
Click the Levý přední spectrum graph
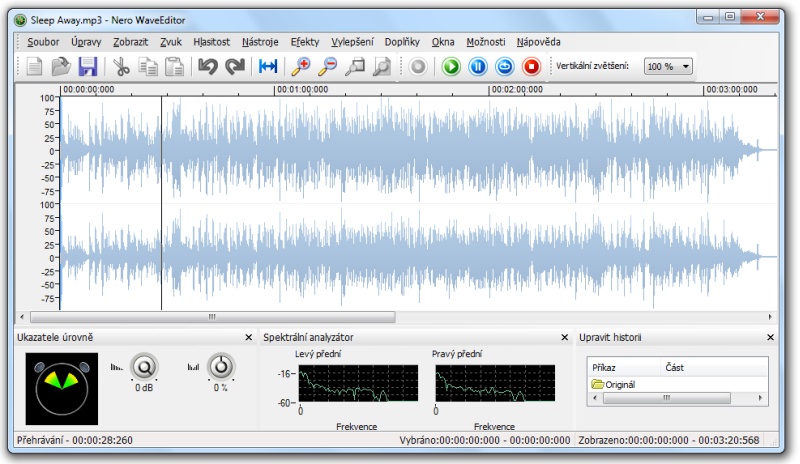pyautogui.click(x=358, y=383)
